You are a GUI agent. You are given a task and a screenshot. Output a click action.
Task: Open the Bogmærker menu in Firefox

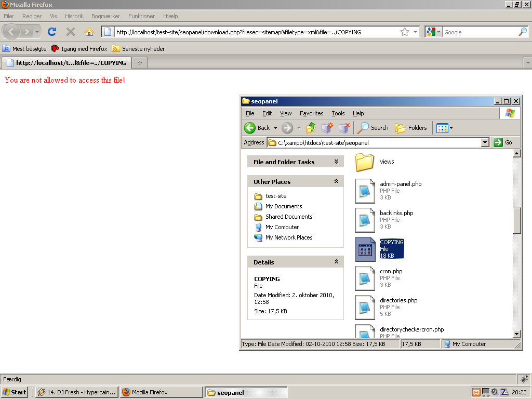point(105,16)
